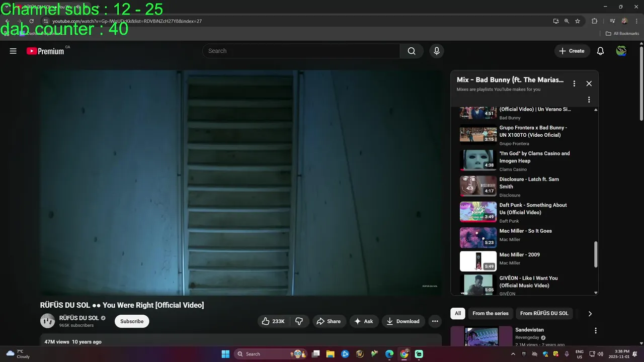The height and width of the screenshot is (362, 644).
Task: Open the secondary playlist overflow menu
Action: tap(589, 100)
